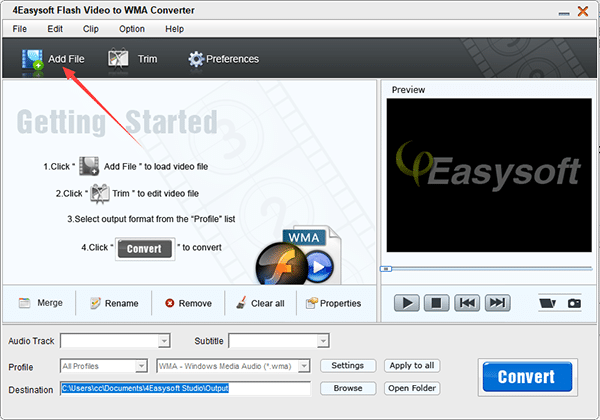Click the Trim icon in Getting Started steps
Screen dimensions: 600x420
click(x=99, y=193)
